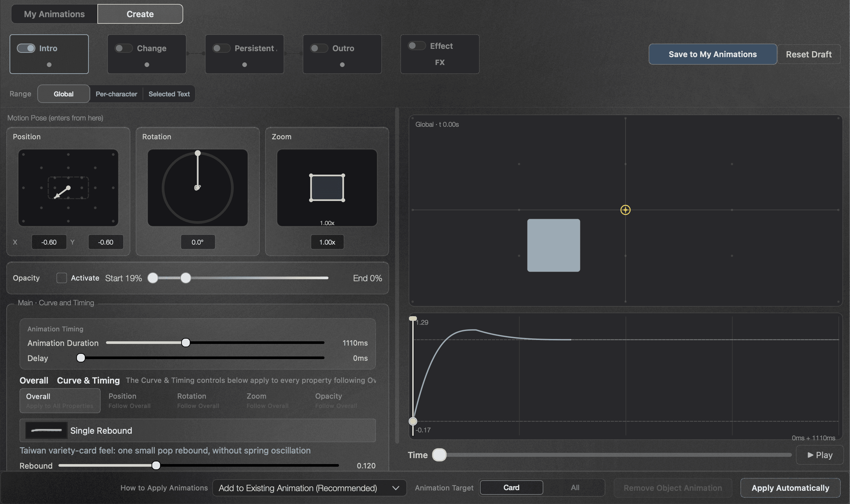
Task: Select the Opacity Follow Overall card
Action: [336, 401]
